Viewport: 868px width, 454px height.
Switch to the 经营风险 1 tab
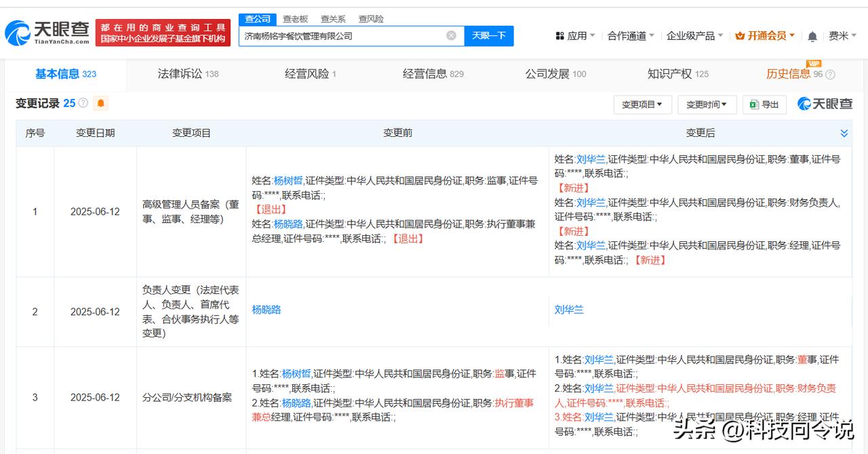(x=311, y=74)
